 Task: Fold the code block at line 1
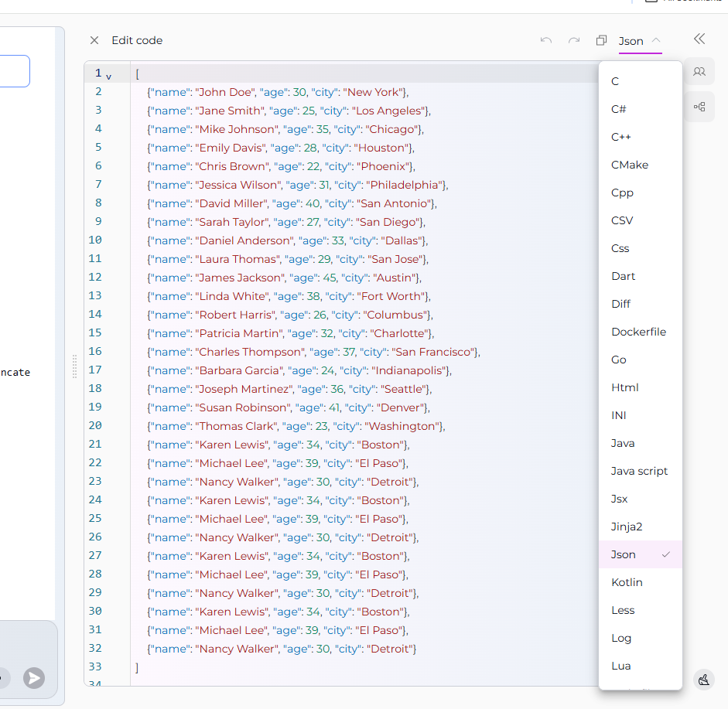point(108,77)
